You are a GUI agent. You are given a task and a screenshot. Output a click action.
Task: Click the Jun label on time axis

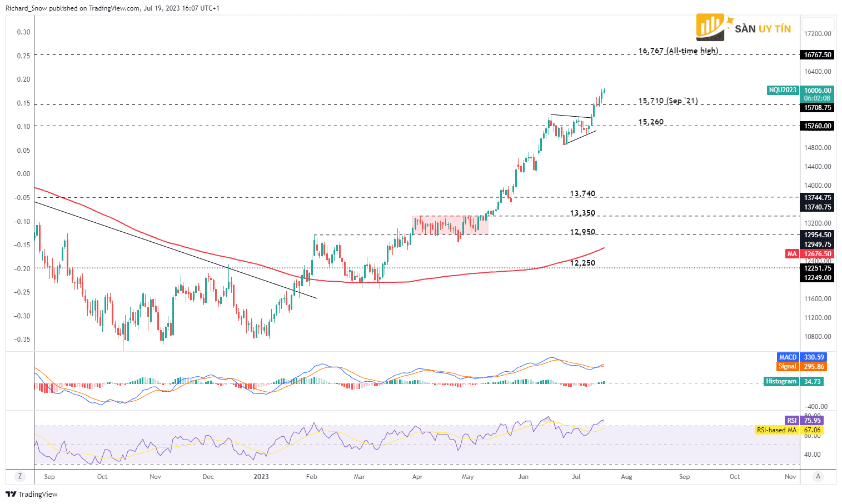[523, 476]
